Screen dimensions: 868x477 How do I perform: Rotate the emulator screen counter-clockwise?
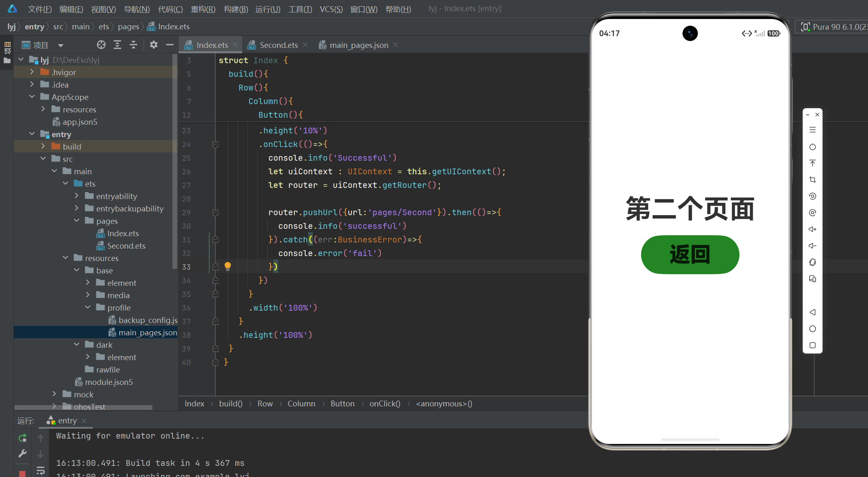[812, 196]
